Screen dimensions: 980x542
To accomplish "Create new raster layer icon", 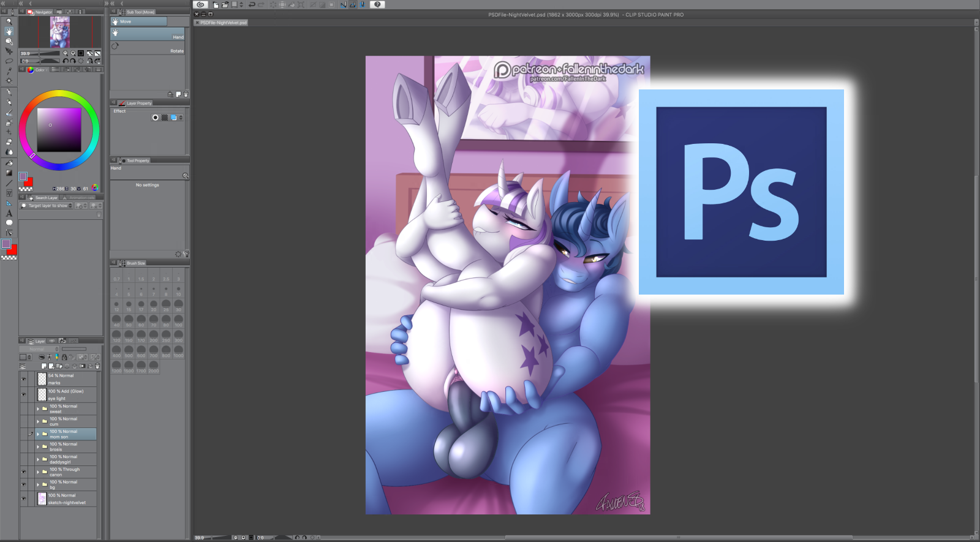I will (x=44, y=366).
